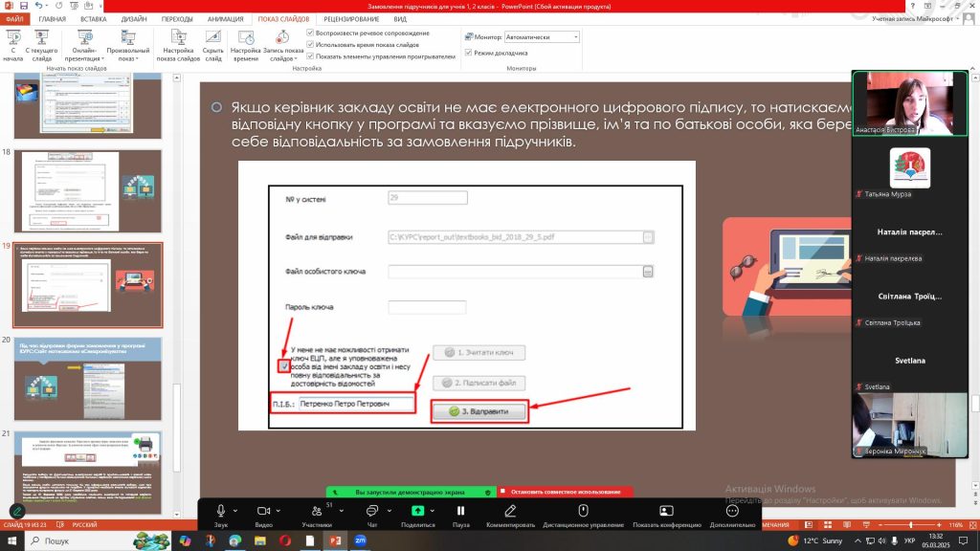Click РУССКИЙ language in status bar

pyautogui.click(x=84, y=525)
